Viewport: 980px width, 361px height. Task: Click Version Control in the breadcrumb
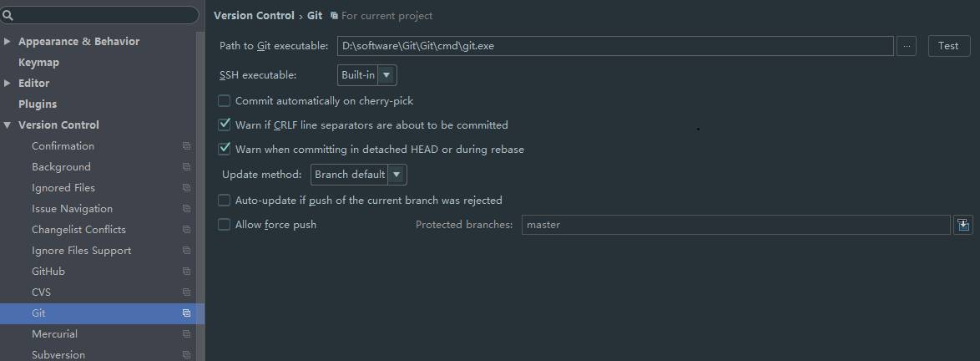coord(254,16)
